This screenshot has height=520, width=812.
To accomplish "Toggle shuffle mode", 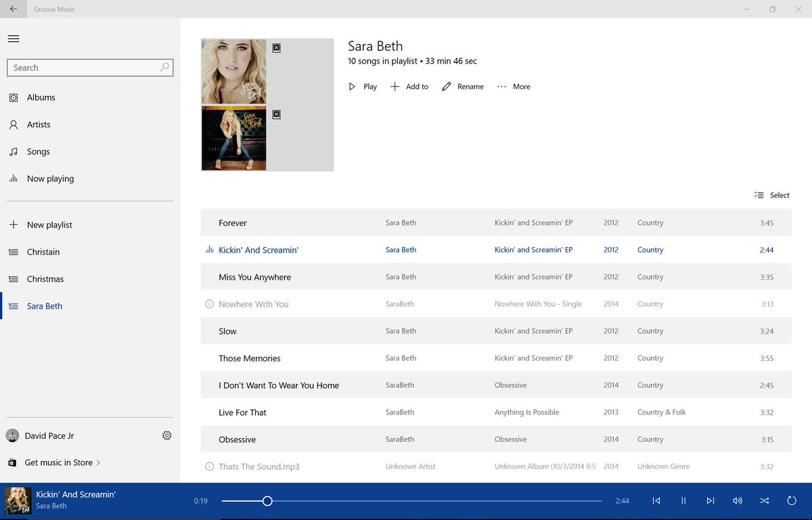I will [764, 501].
